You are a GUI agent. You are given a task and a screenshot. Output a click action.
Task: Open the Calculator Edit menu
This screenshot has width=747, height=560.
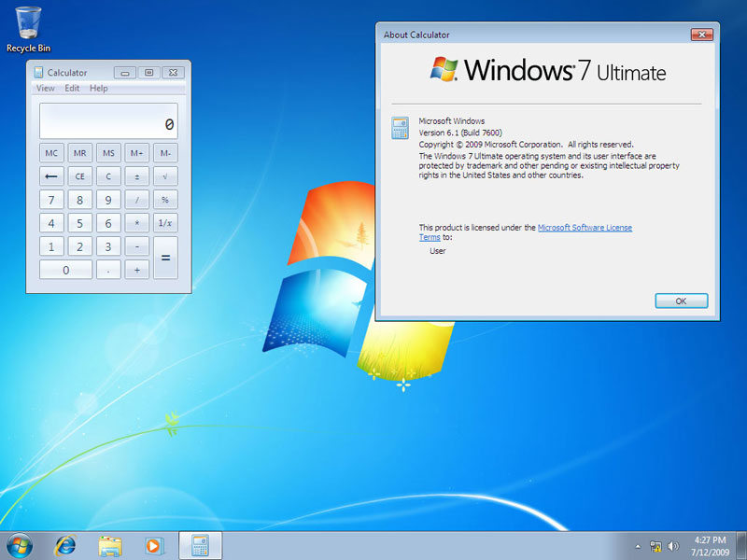(x=72, y=89)
